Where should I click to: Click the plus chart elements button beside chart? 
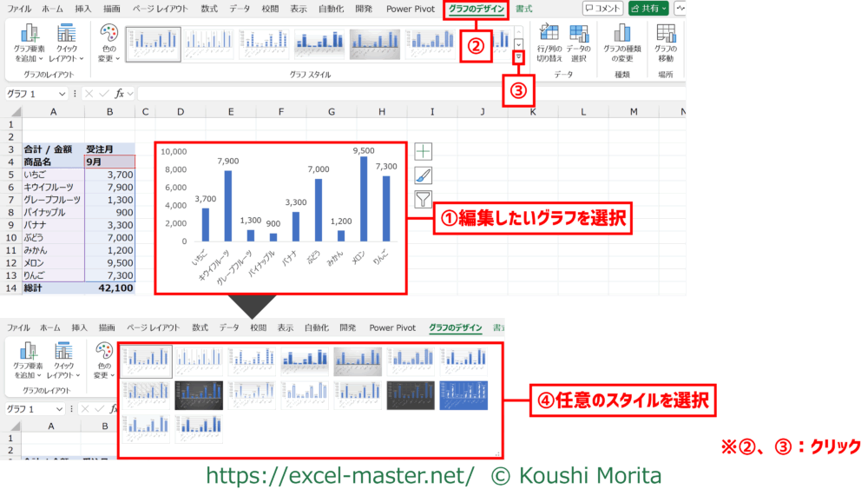point(423,151)
